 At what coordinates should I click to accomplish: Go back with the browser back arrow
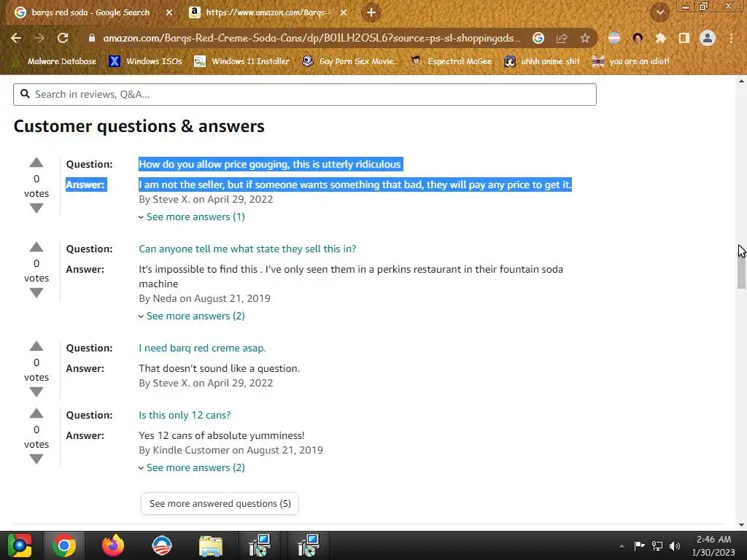tap(16, 38)
